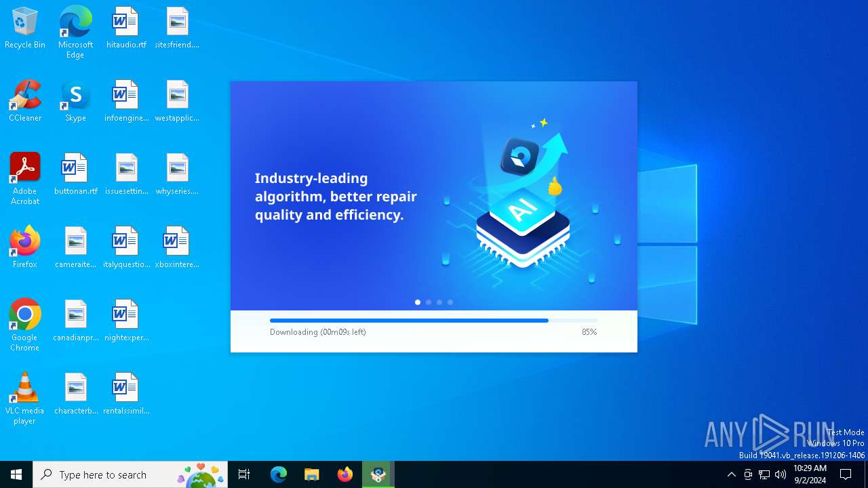Select the infoengine document icon

tap(126, 102)
